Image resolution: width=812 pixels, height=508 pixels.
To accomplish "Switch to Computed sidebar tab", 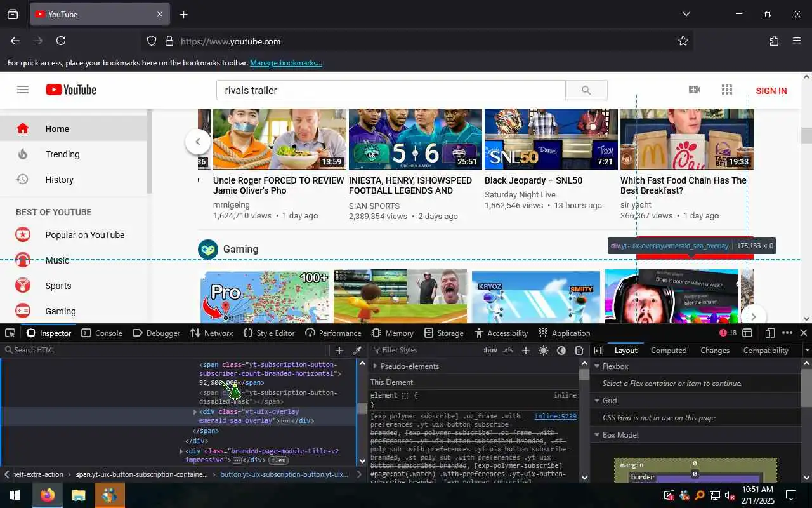I will tap(669, 351).
